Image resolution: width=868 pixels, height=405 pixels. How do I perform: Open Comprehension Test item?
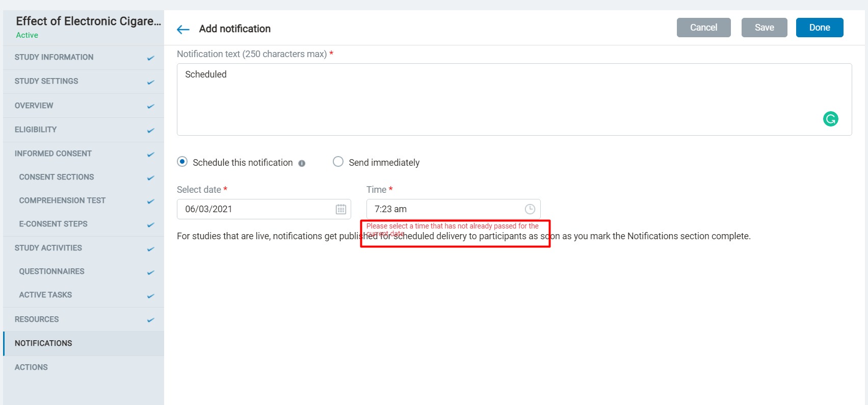tap(84, 200)
